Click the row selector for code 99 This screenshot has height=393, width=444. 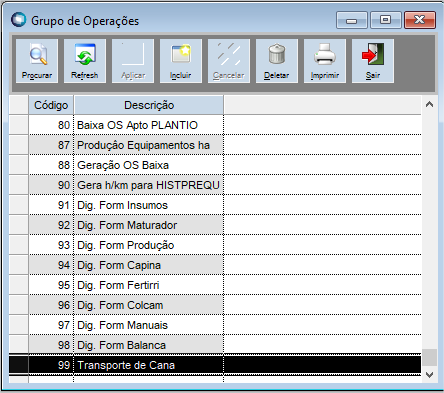tap(19, 365)
